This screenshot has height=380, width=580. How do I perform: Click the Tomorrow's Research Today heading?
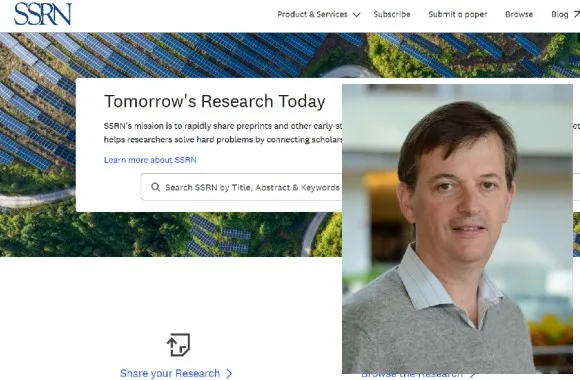click(x=215, y=101)
